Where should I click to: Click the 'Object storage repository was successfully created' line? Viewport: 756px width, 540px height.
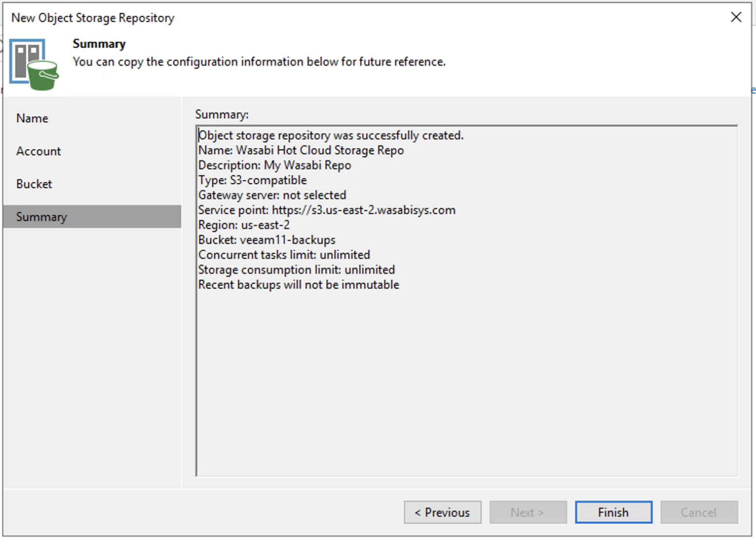[331, 135]
